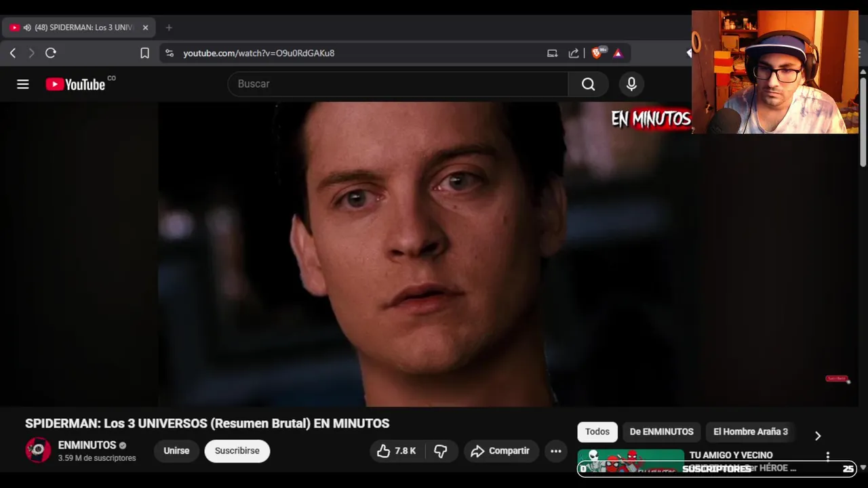Bookmark this page with the bookmark icon
868x488 pixels.
point(144,53)
